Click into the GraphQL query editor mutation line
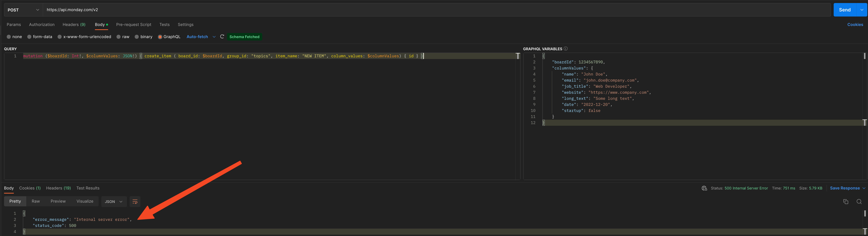Viewport: 868px width, 236px height. pyautogui.click(x=223, y=56)
